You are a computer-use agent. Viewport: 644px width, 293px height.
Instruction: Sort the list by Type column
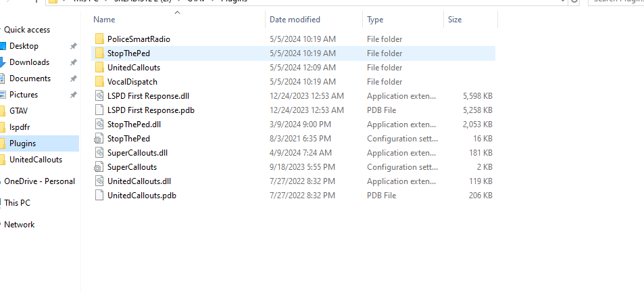tap(375, 20)
